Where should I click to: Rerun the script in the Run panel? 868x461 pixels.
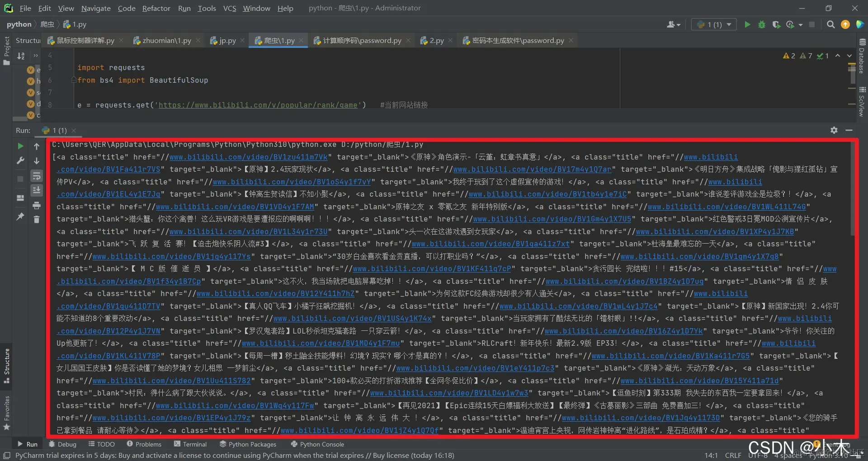(x=20, y=146)
